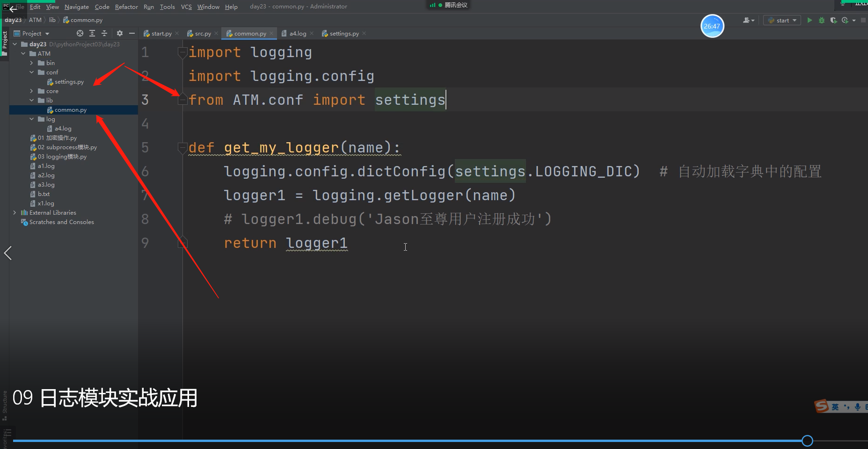Collapse all in Project panel
The width and height of the screenshot is (868, 449).
[104, 33]
